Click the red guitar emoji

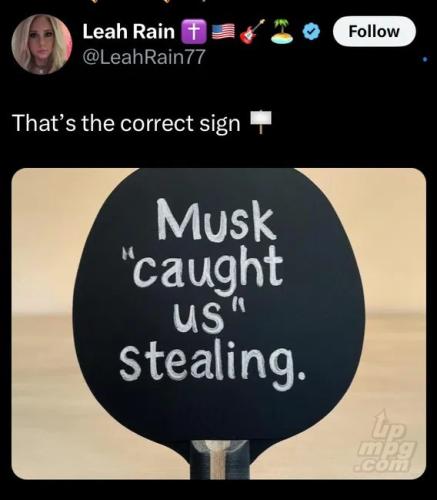[x=252, y=32]
